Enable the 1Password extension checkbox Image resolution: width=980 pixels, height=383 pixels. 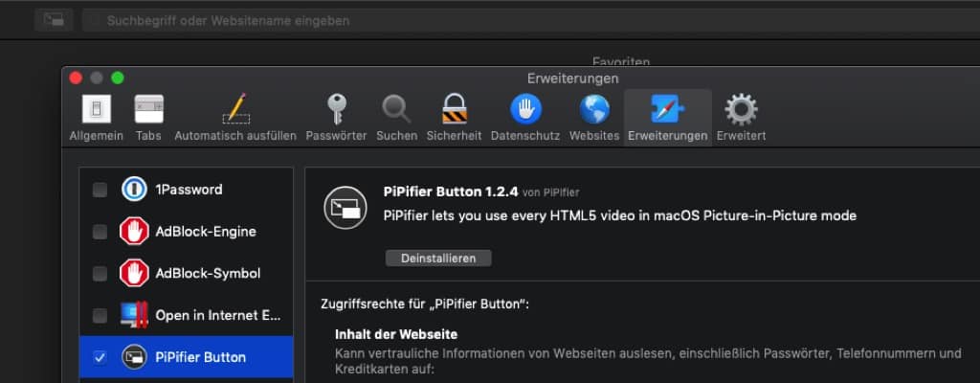click(x=100, y=190)
